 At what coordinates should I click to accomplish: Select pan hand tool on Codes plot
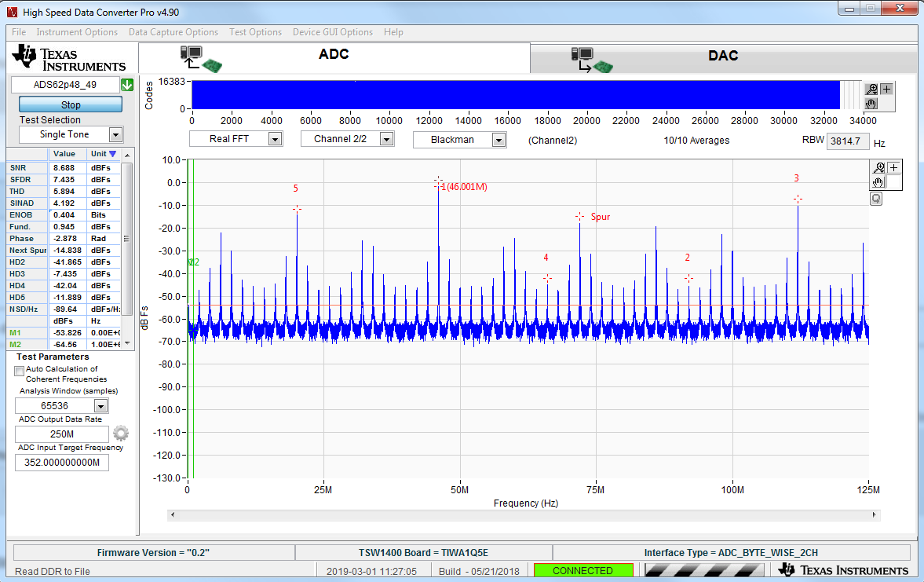point(871,104)
